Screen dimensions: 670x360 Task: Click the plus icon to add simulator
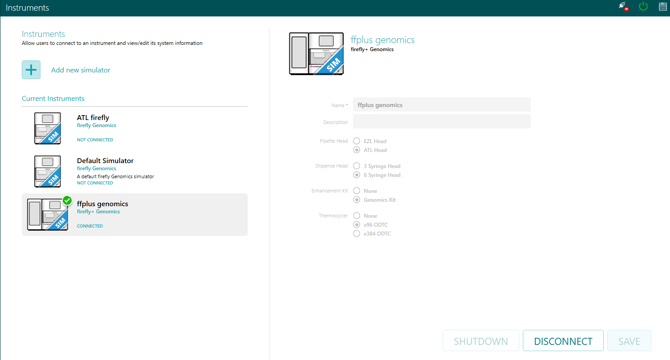tap(31, 70)
